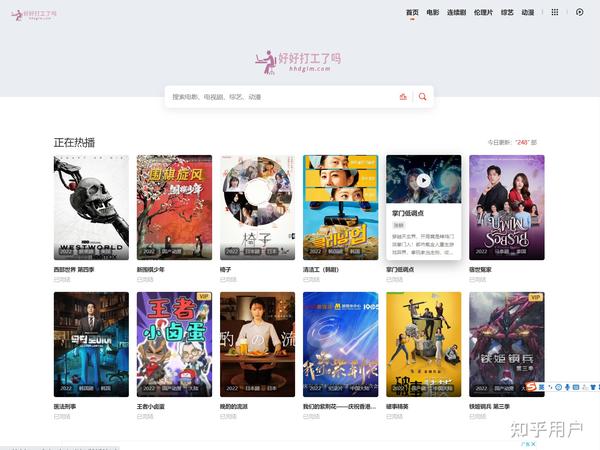600x450 pixels.
Task: Click the large 好好打工了吗 center logo
Action: click(298, 62)
